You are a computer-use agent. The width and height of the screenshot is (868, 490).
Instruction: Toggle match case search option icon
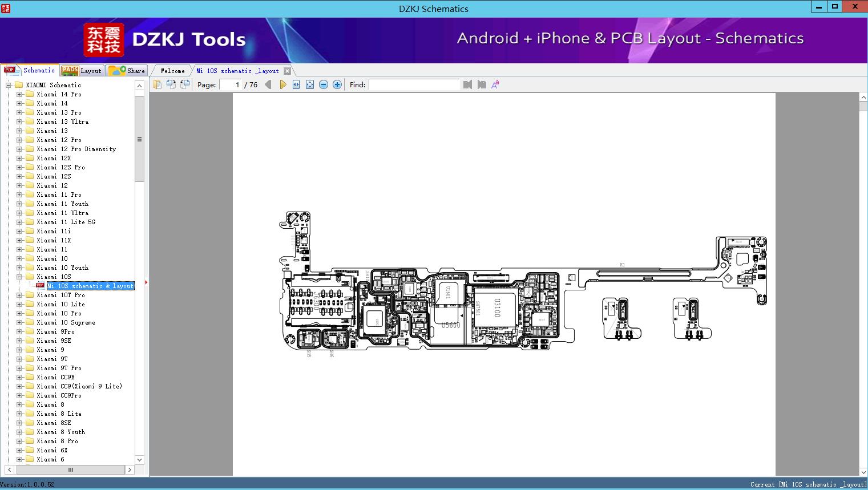[x=495, y=84]
